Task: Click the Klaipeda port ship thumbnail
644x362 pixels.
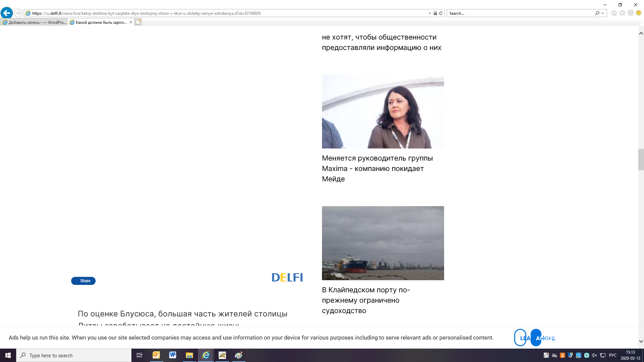Action: pyautogui.click(x=383, y=243)
